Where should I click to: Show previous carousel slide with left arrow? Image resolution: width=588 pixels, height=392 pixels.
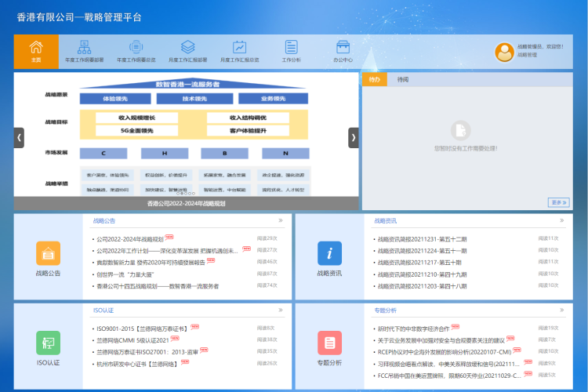click(20, 137)
